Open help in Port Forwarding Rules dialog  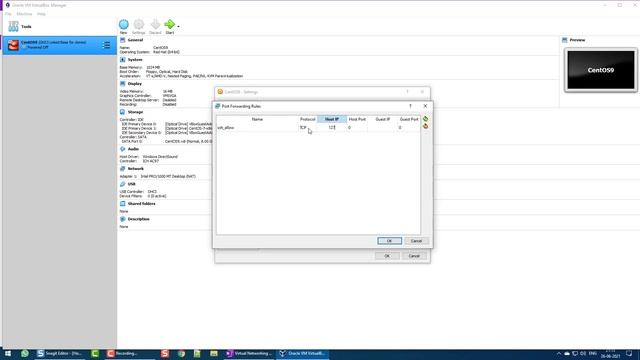(410, 106)
